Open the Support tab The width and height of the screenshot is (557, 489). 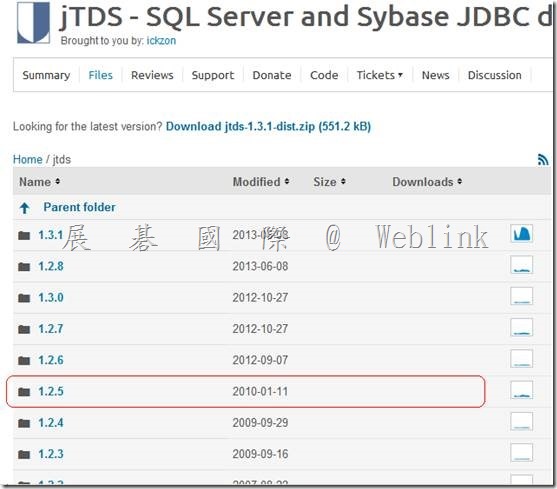point(213,75)
